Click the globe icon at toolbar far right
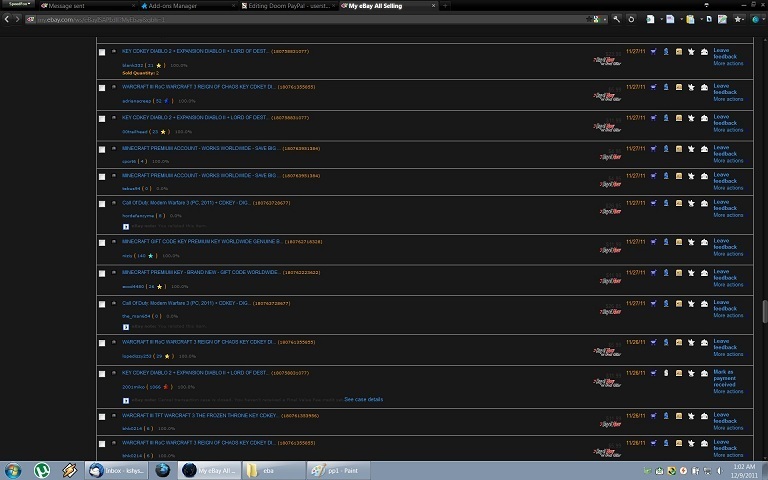This screenshot has height=480, width=768. [756, 19]
